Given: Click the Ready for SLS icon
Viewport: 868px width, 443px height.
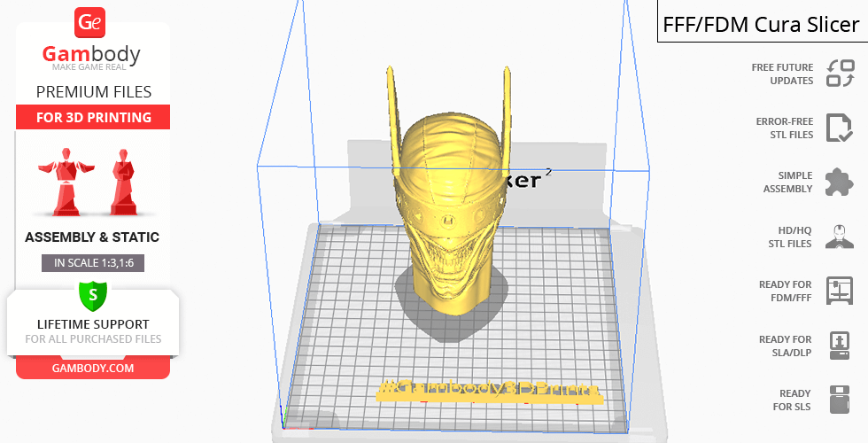Looking at the screenshot, I should (x=839, y=400).
